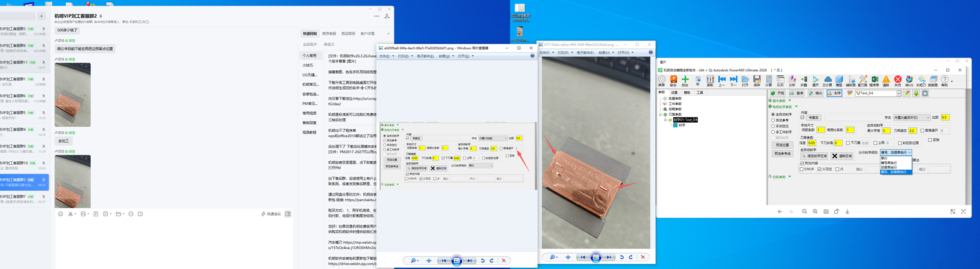980x269 pixels.
Task: Switch to 设置 tab in PowerMill screenshot
Action: (674, 93)
